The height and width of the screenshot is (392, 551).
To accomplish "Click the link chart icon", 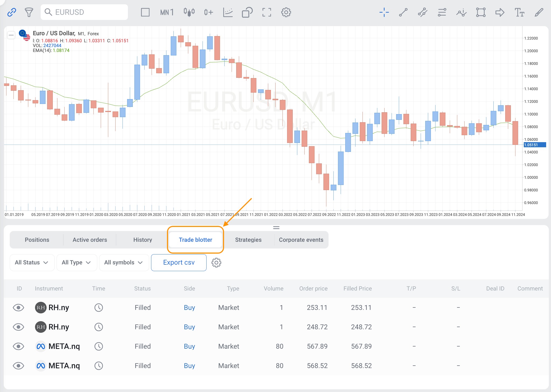I will [12, 12].
